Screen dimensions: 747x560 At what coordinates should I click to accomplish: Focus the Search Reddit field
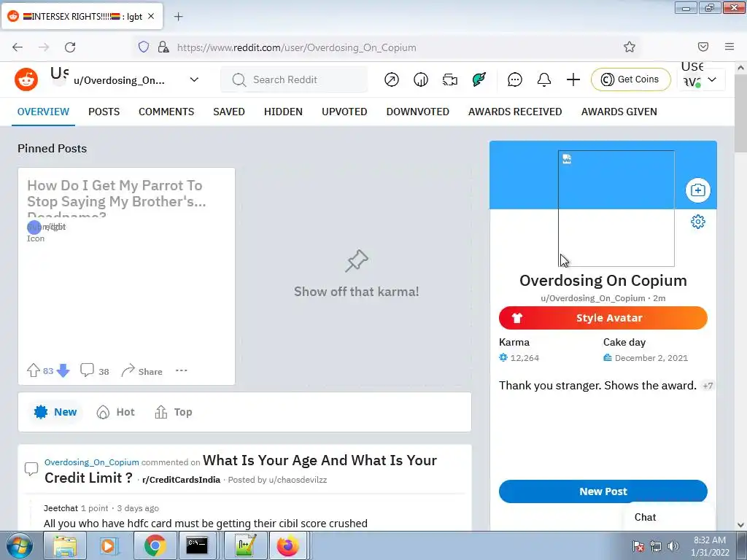tap(294, 79)
